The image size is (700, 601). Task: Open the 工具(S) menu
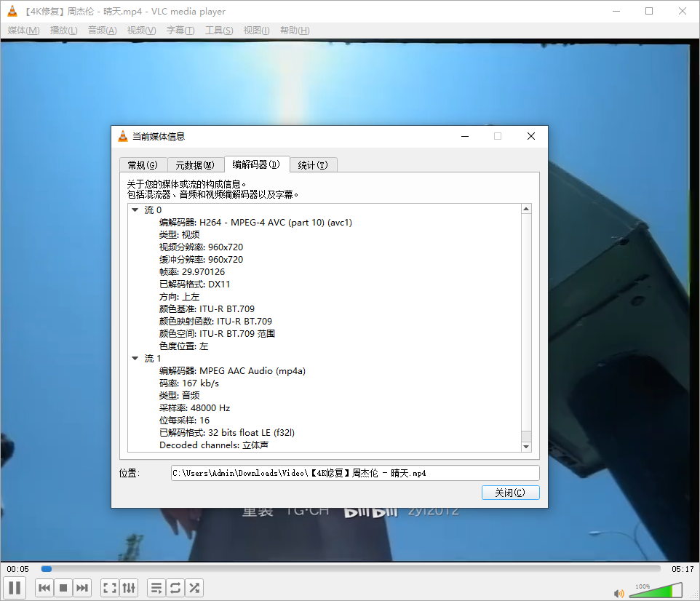(219, 31)
